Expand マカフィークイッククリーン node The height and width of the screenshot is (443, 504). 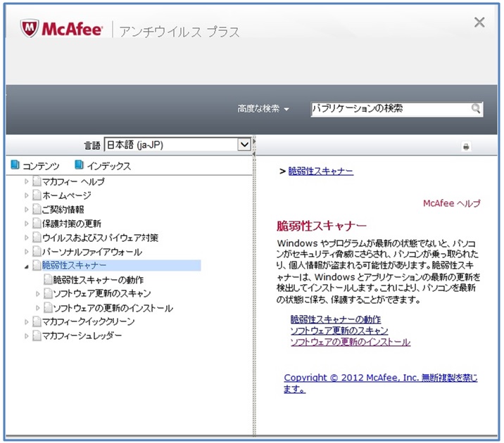pos(26,321)
